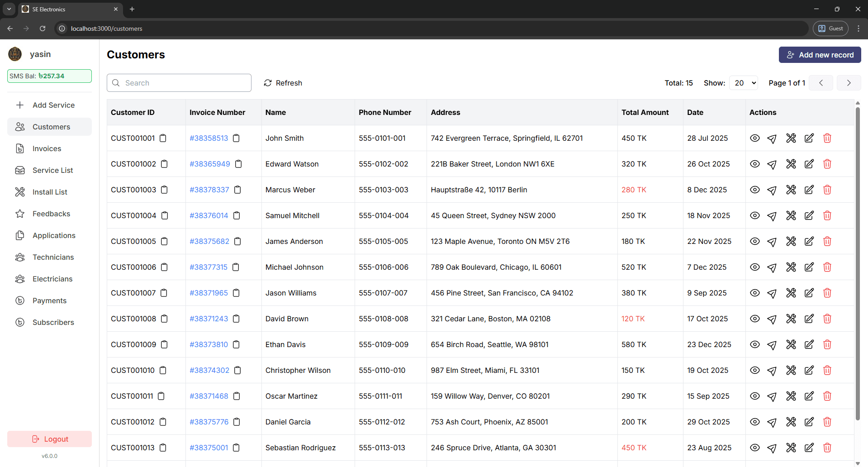Viewport: 868px width, 467px height.
Task: Open the Show rows-per-page dropdown
Action: point(744,83)
